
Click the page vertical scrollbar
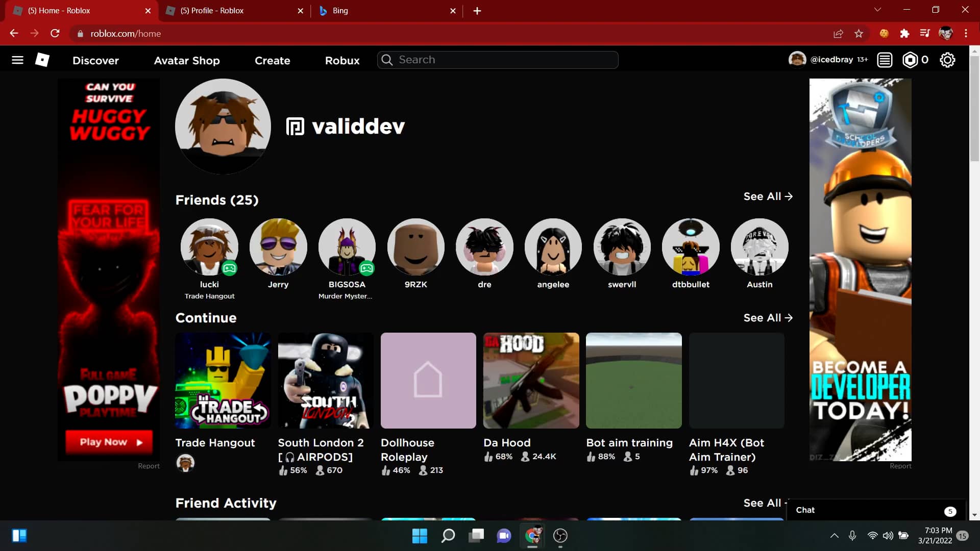click(974, 110)
